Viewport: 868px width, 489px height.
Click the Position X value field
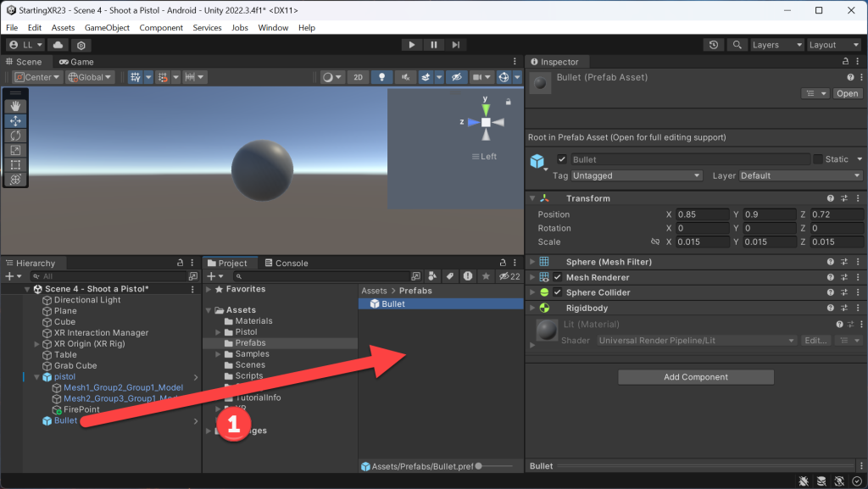pyautogui.click(x=703, y=214)
